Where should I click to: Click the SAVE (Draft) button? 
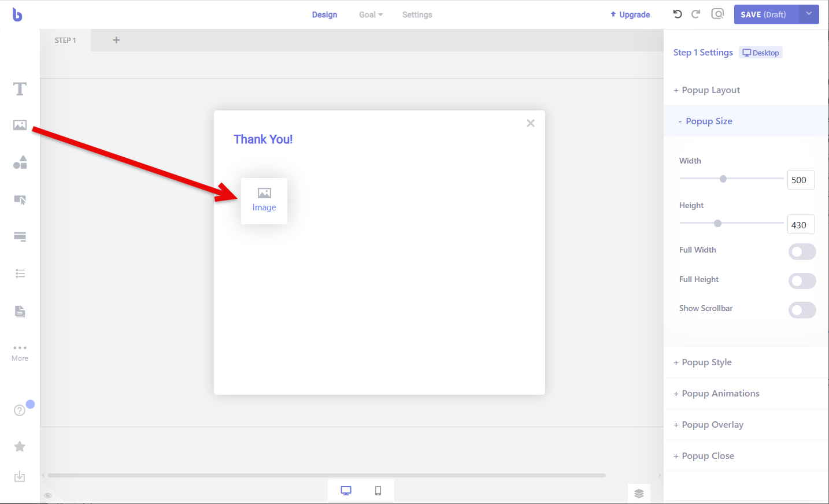coord(767,14)
